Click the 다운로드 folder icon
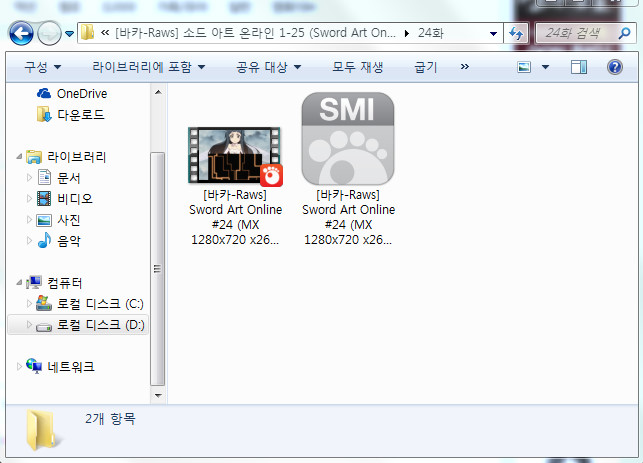The width and height of the screenshot is (643, 463). [x=44, y=115]
